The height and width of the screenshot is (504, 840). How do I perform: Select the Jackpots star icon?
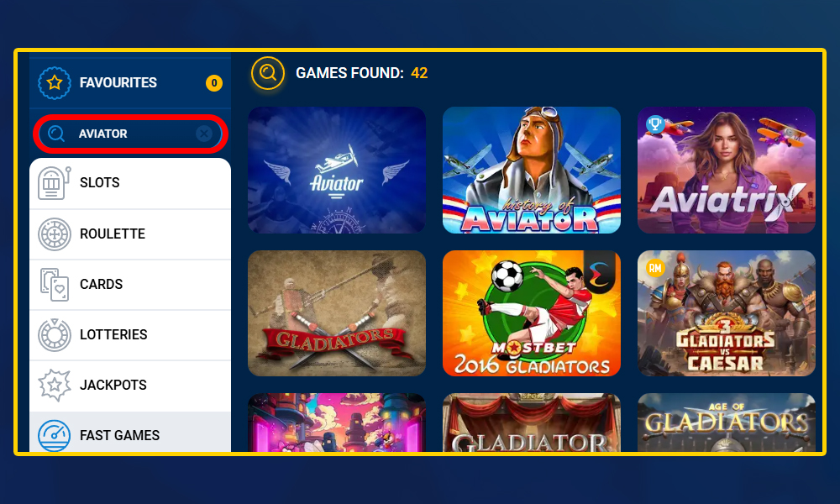(x=54, y=385)
